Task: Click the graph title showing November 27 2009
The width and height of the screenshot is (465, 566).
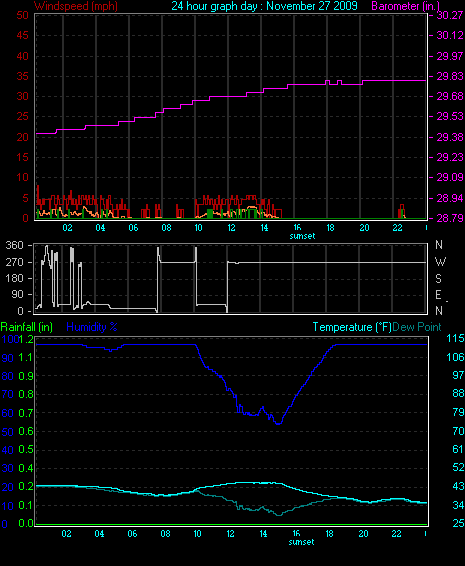Action: click(x=264, y=6)
